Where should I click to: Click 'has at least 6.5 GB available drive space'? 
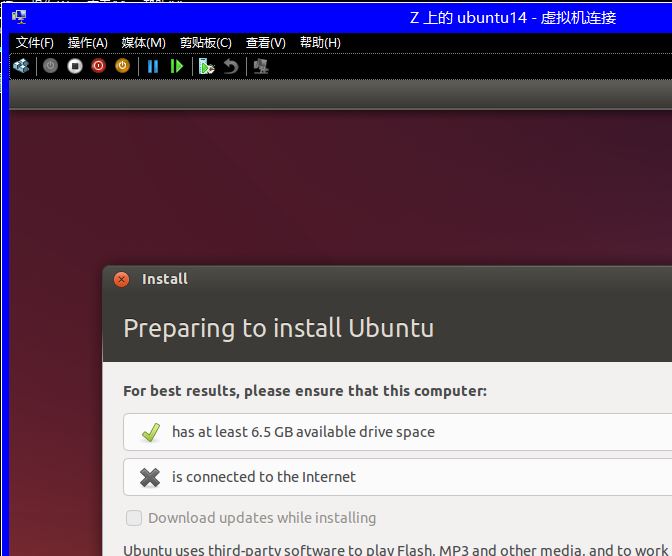click(x=303, y=432)
